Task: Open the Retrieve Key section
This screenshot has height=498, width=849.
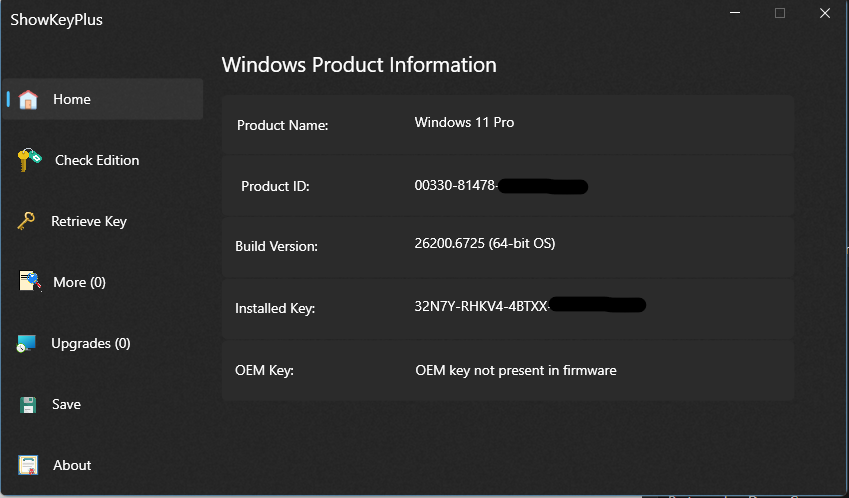Action: pyautogui.click(x=89, y=221)
